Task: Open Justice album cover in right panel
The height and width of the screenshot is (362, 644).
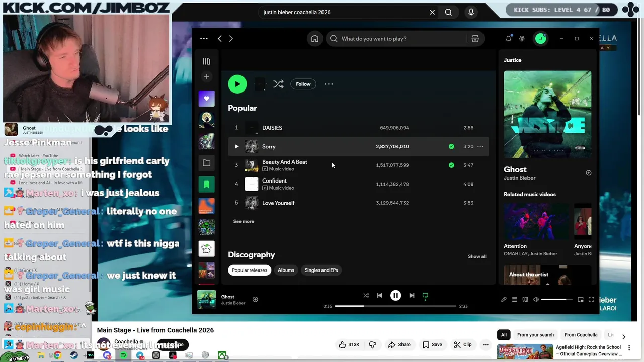Action: point(547,114)
